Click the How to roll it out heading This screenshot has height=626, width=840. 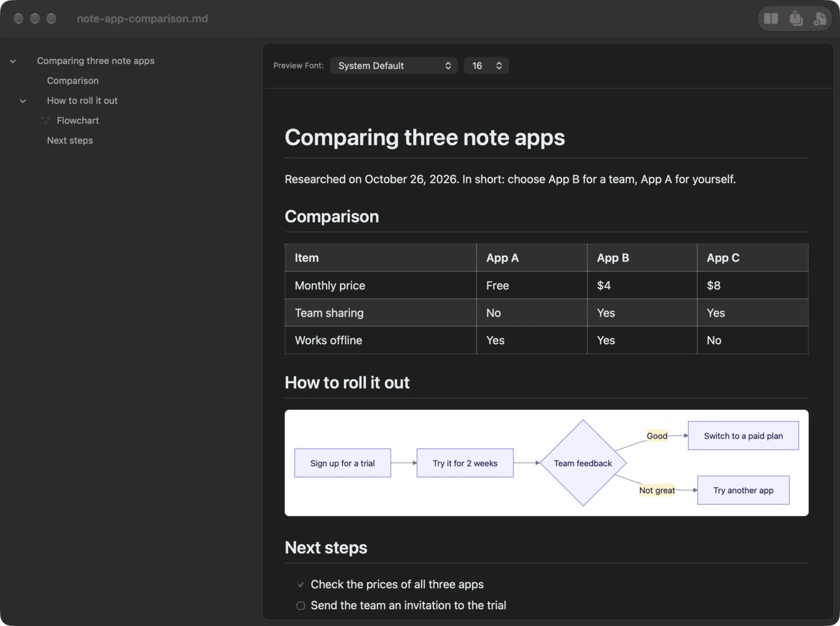click(x=347, y=383)
